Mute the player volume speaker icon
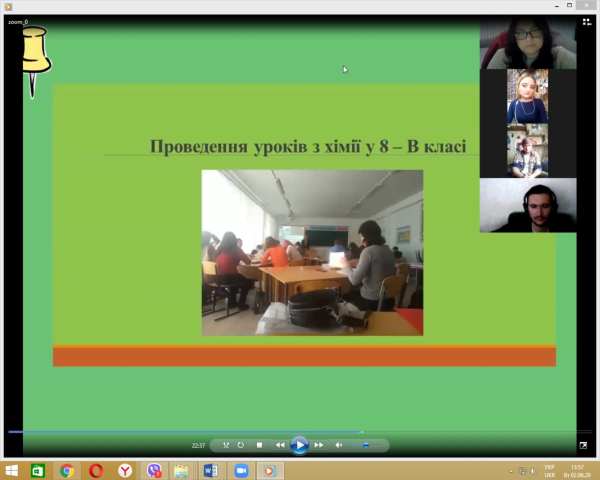Screen dimensions: 600x480 tap(338, 445)
